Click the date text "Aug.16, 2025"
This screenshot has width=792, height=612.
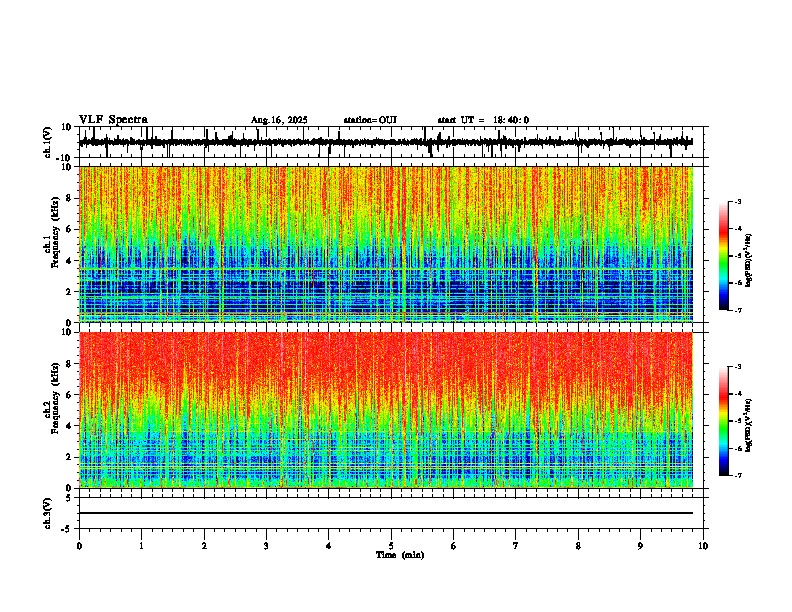click(279, 120)
